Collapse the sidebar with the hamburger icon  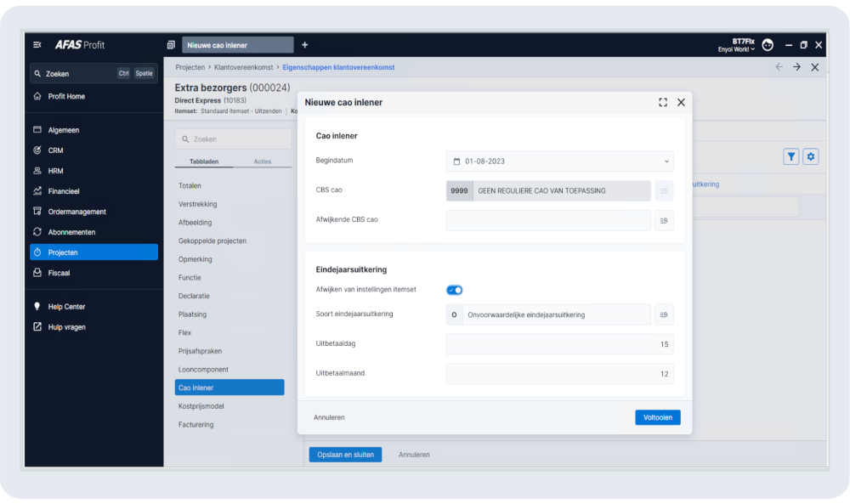[37, 45]
